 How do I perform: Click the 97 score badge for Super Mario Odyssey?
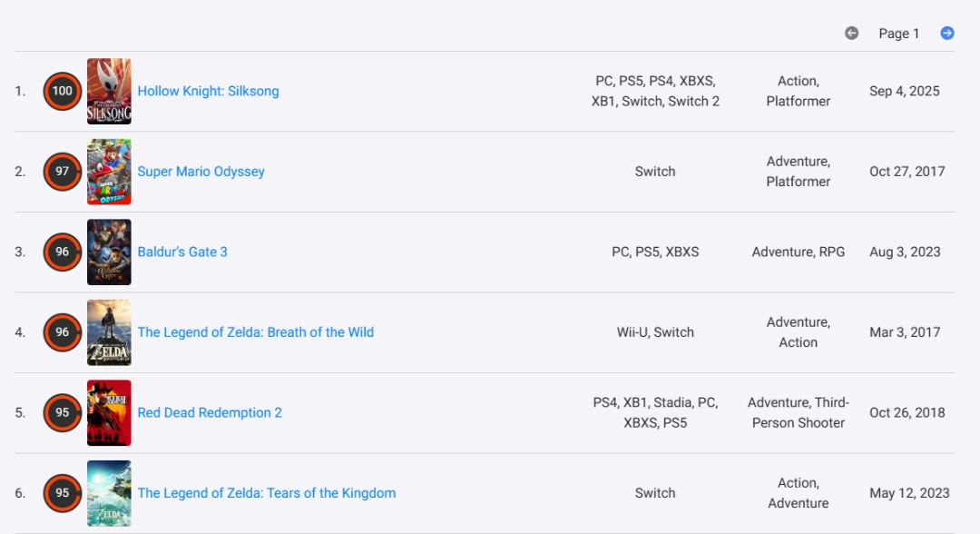62,172
